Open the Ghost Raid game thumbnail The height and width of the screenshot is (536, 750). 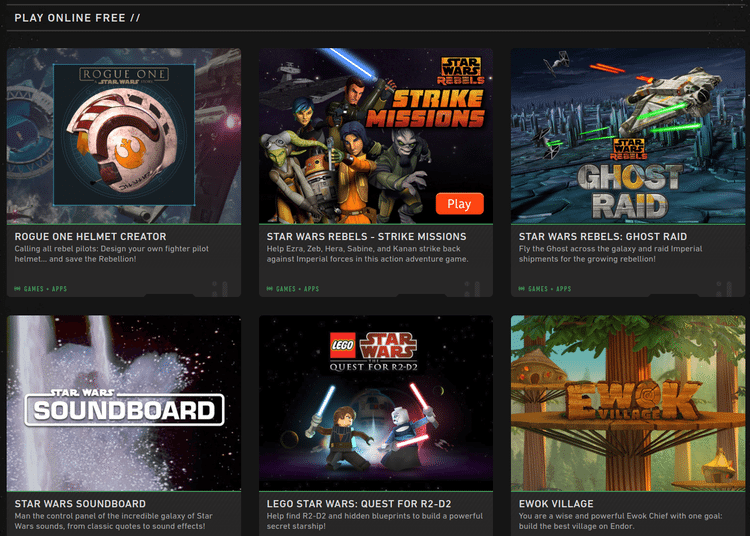[x=628, y=136]
